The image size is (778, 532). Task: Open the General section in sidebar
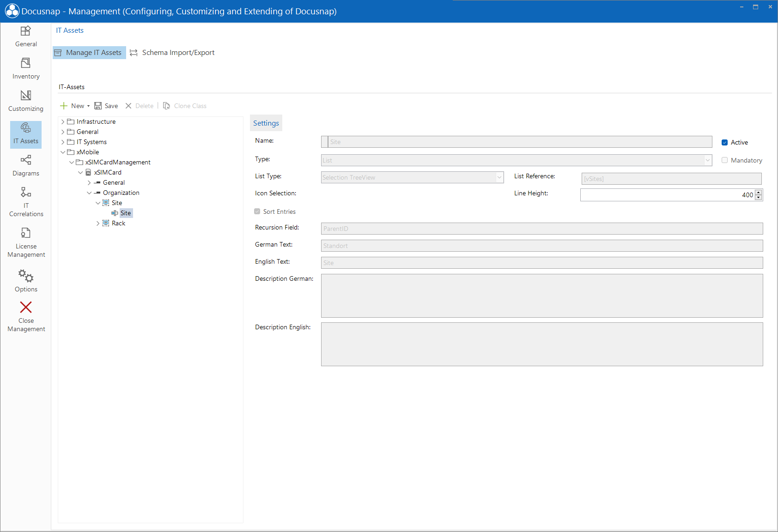click(26, 36)
